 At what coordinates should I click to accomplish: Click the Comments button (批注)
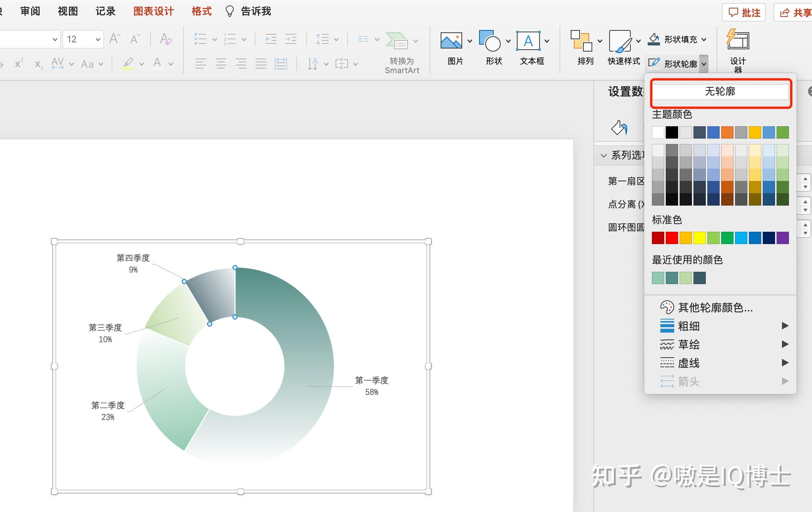pos(744,13)
